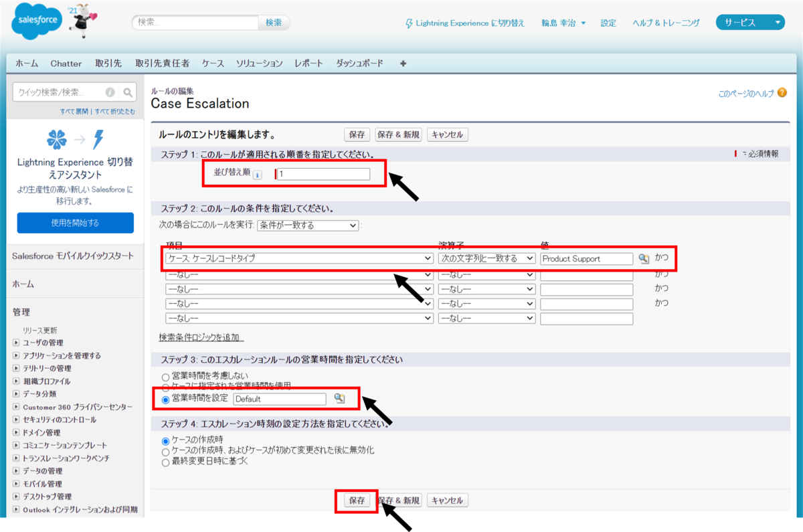Viewport: 803px width, 532px height.
Task: Click 使用を開始する button
Action: click(x=75, y=223)
